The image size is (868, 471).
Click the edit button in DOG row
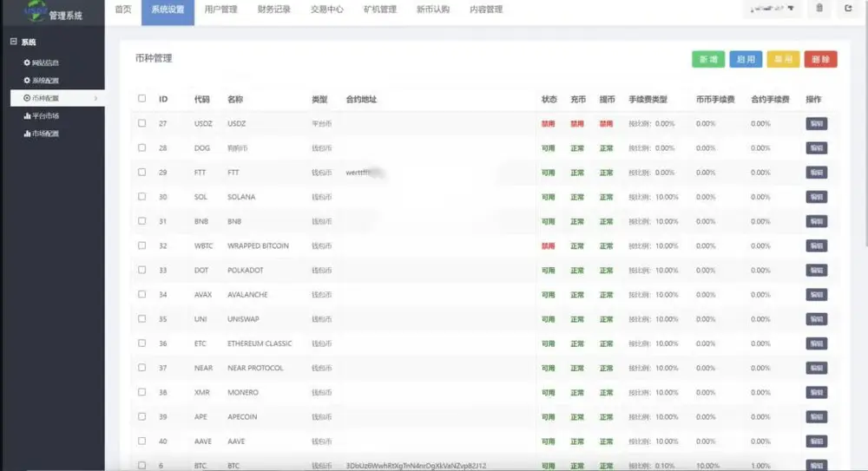click(x=817, y=147)
